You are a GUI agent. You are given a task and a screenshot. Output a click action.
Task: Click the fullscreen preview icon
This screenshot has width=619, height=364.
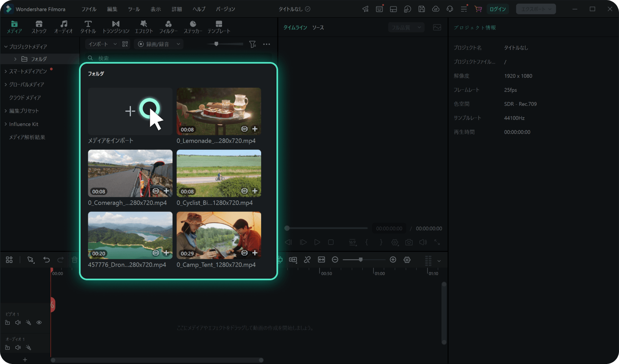(x=437, y=242)
